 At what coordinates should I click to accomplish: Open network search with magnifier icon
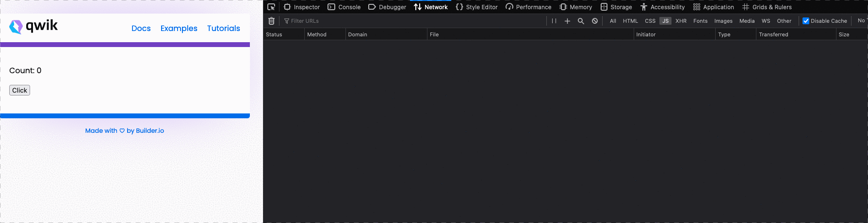(581, 21)
